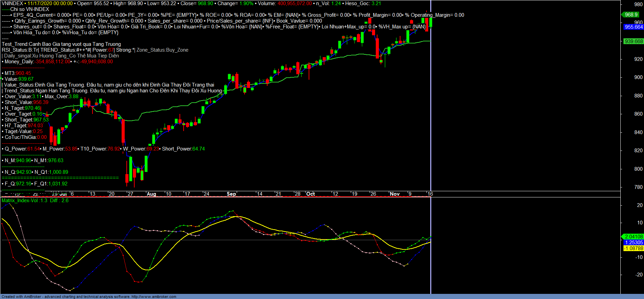Screen dimensions: 644x299
Task: Click the blue 1.25305 indicator value label
Action: [634, 243]
